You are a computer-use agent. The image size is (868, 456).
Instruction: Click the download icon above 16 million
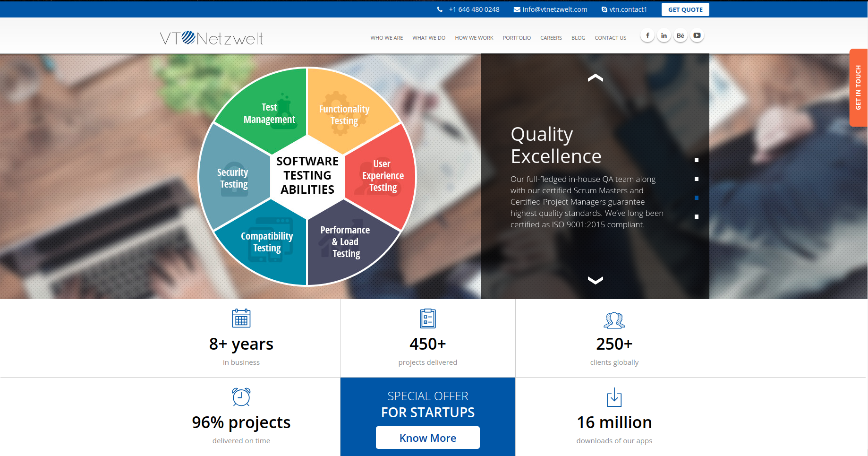click(614, 397)
